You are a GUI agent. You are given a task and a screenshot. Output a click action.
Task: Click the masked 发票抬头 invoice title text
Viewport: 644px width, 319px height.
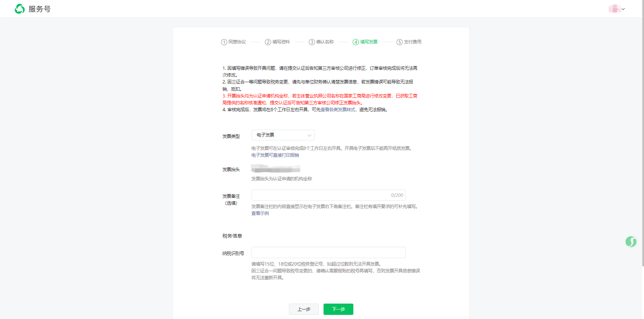pos(275,169)
